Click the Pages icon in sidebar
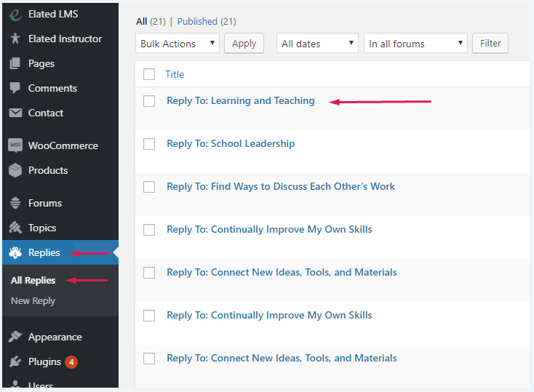Image resolution: width=534 pixels, height=392 pixels. pos(15,63)
